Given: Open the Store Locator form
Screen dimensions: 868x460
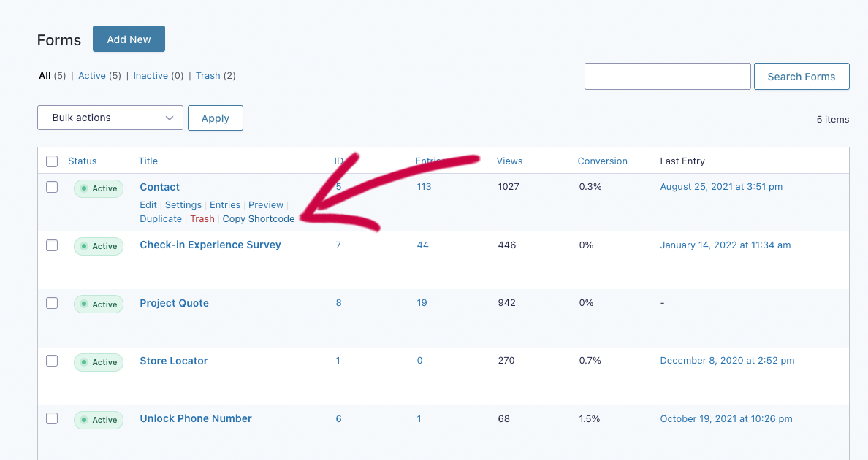Looking at the screenshot, I should point(174,361).
